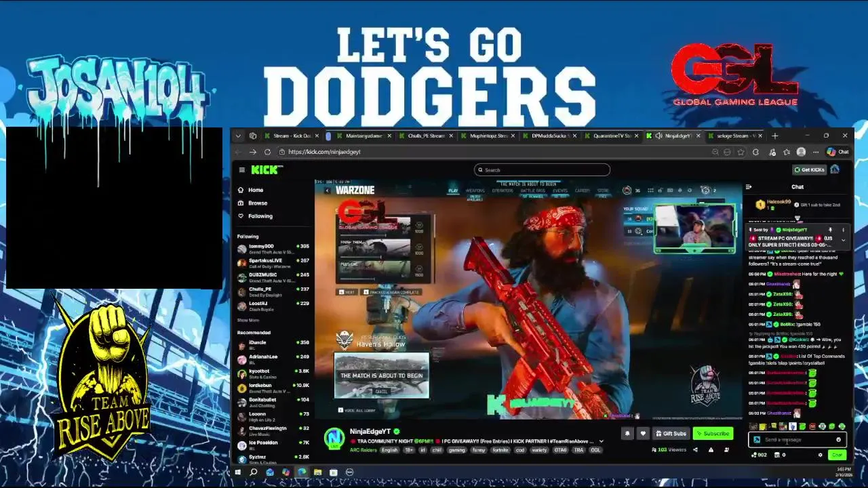Open SpartakusLIVE followed channel
This screenshot has width=868, height=488.
(273, 263)
